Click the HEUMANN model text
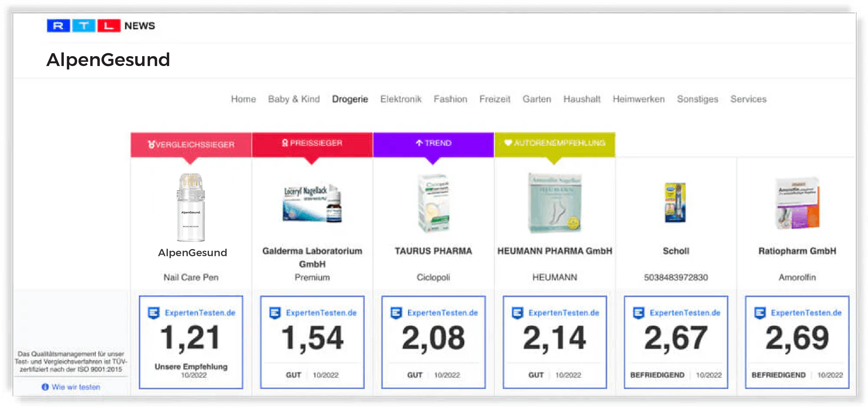This screenshot has width=868, height=408. pos(555,277)
